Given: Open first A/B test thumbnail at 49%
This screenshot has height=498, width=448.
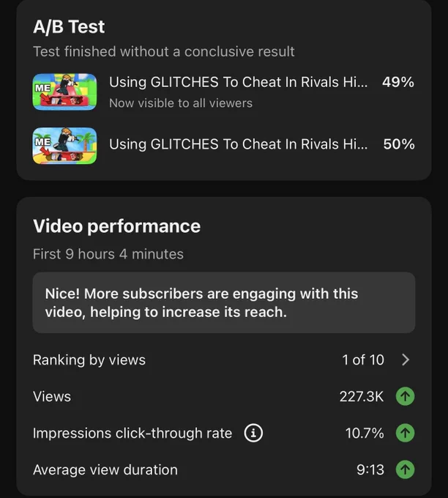Looking at the screenshot, I should [64, 92].
